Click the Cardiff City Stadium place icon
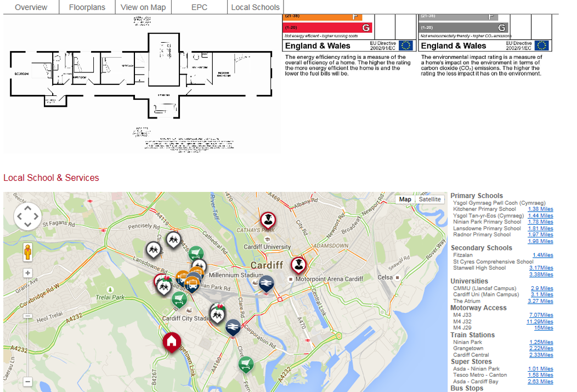Screen dimensions: 577x392 [x=189, y=310]
